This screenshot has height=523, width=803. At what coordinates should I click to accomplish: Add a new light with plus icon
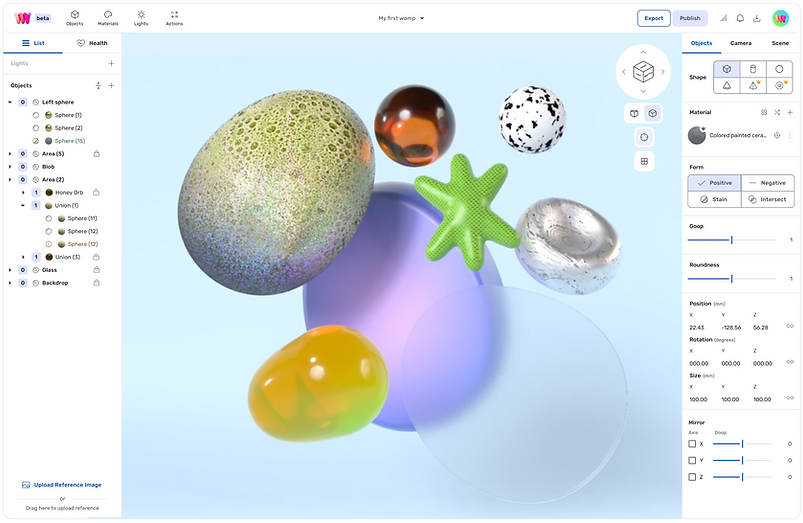pos(111,64)
